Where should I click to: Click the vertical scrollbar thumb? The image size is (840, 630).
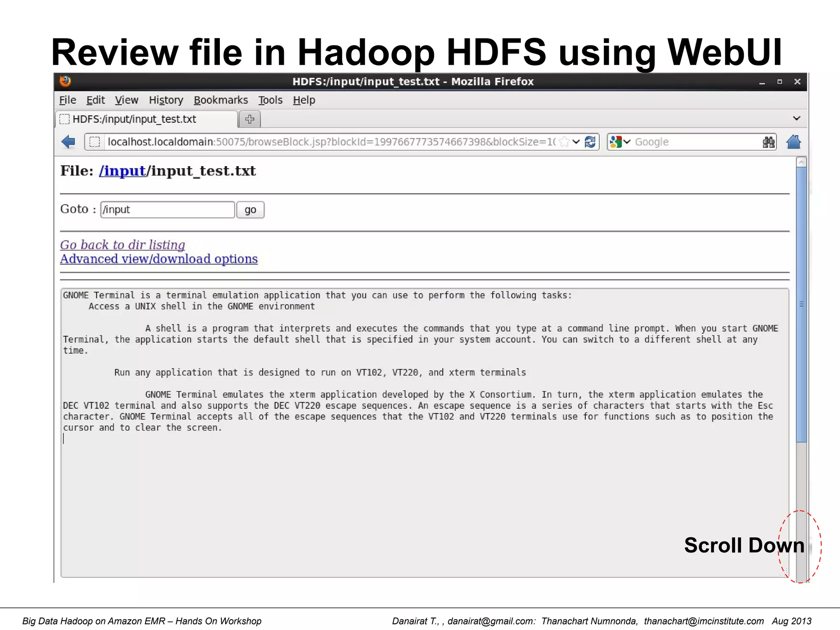[x=801, y=304]
